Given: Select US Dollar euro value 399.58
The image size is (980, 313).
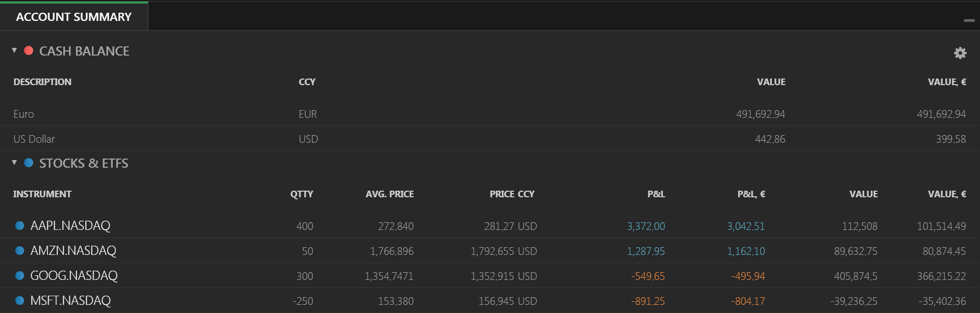Looking at the screenshot, I should [x=951, y=139].
